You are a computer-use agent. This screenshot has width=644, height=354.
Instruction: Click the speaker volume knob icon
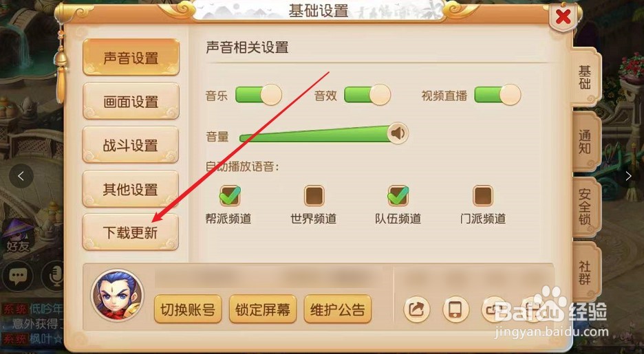coord(398,133)
